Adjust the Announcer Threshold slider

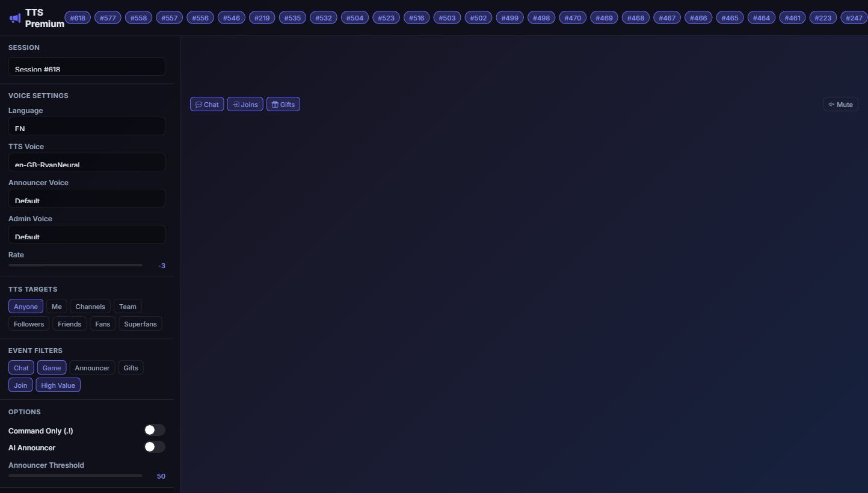click(x=75, y=476)
